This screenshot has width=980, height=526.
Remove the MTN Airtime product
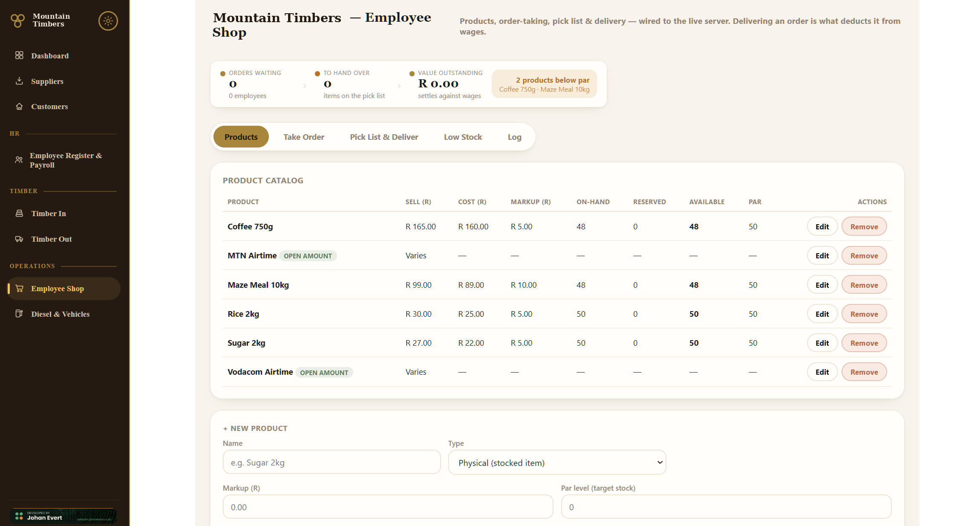(x=864, y=255)
